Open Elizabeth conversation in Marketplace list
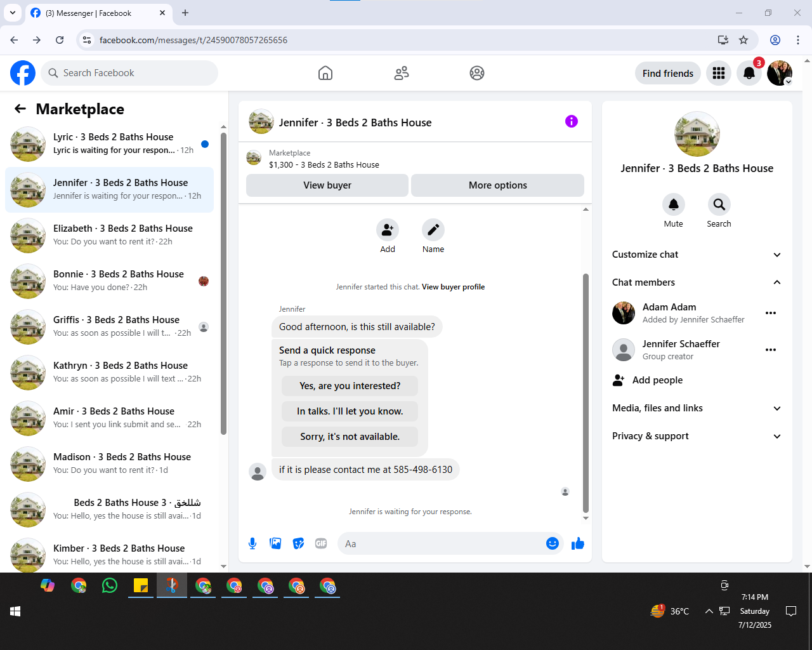Screen dimensions: 812x650 [x=109, y=235]
